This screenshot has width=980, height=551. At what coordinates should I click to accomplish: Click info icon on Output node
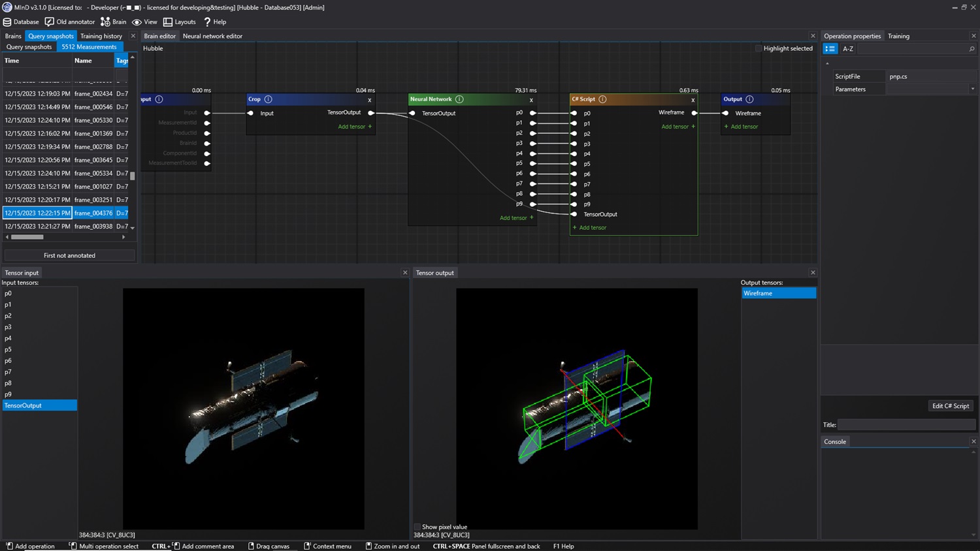(749, 99)
